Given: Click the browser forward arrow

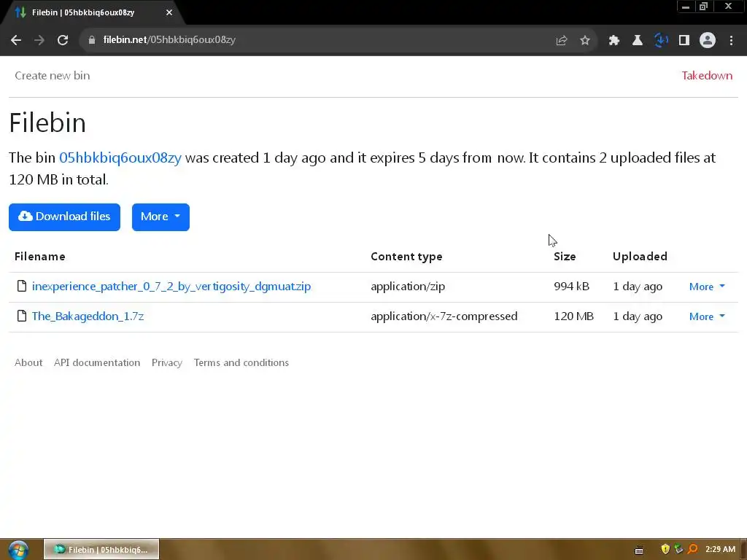Looking at the screenshot, I should click(x=39, y=40).
